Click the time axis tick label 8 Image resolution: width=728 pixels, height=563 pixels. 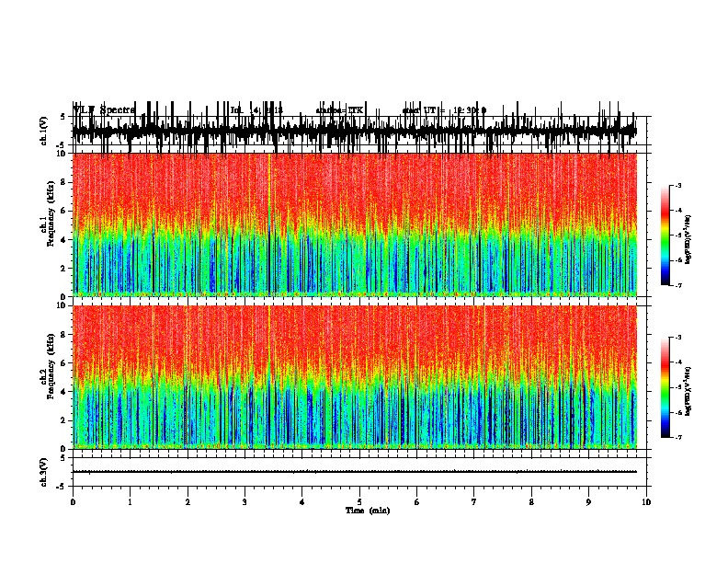point(531,502)
